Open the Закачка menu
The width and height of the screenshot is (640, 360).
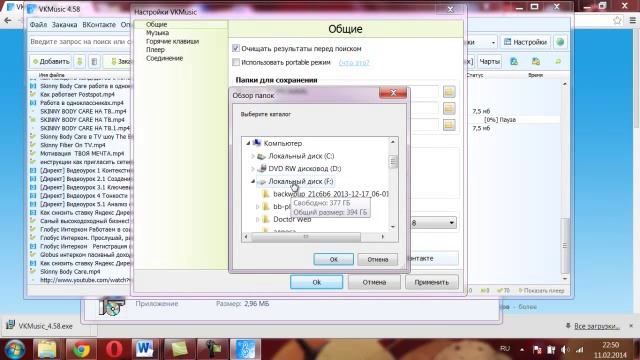[64, 24]
